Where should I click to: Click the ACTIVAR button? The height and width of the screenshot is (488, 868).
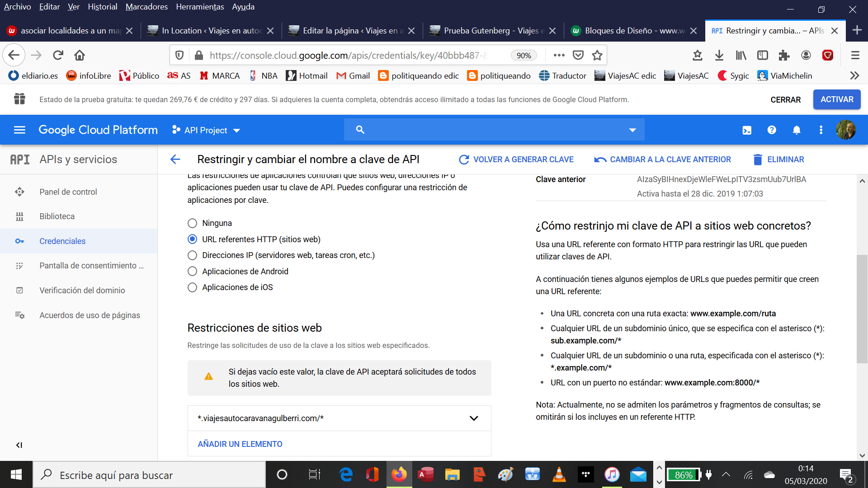tap(837, 99)
